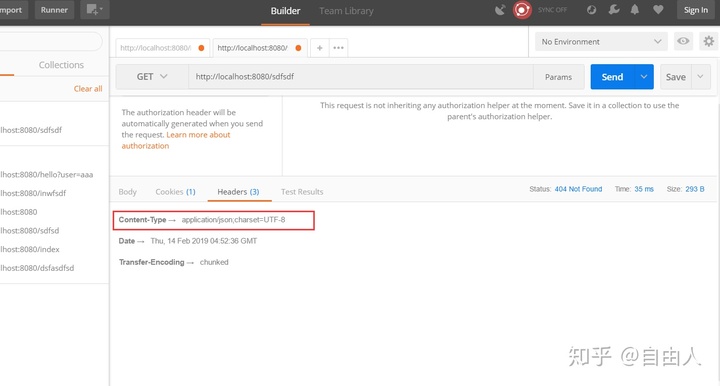The width and height of the screenshot is (720, 386).
Task: Open the manage environments gear icon
Action: pyautogui.click(x=709, y=41)
